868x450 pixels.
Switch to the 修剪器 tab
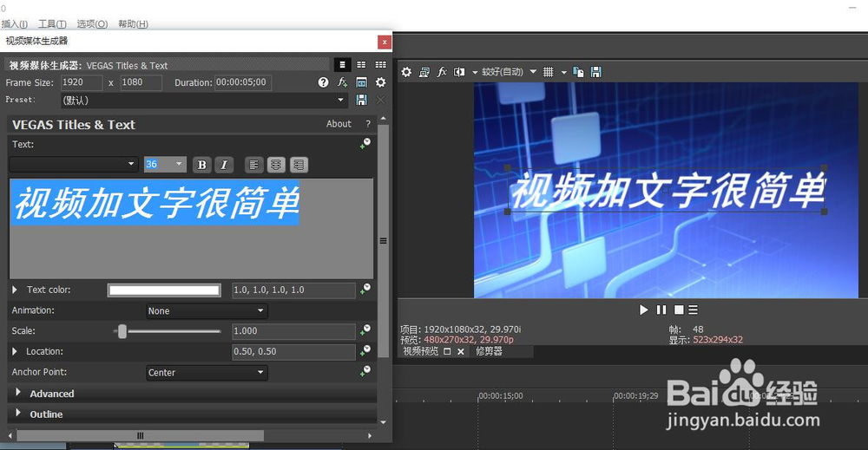tap(489, 352)
